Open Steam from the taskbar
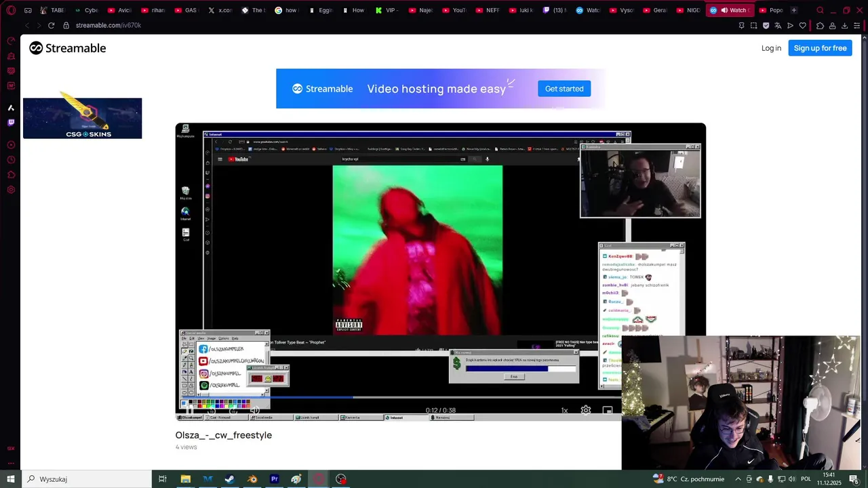The width and height of the screenshot is (868, 488). click(230, 479)
